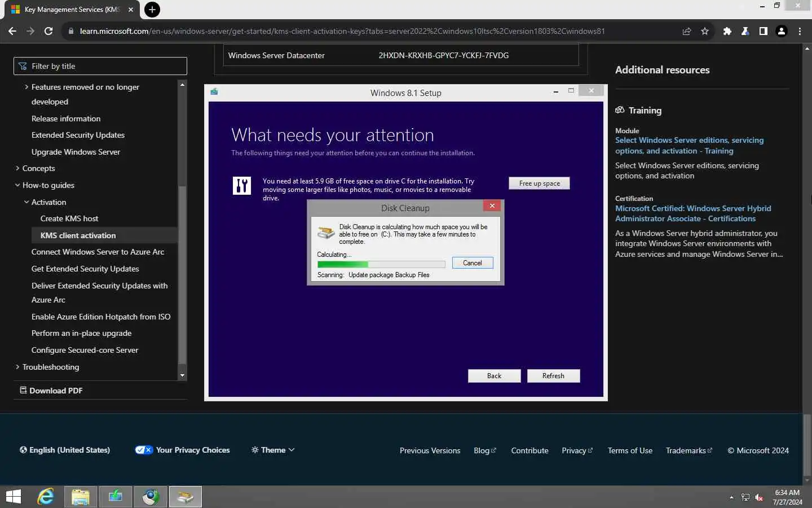Click the Filter by title input
This screenshot has width=812, height=508.
(x=100, y=66)
